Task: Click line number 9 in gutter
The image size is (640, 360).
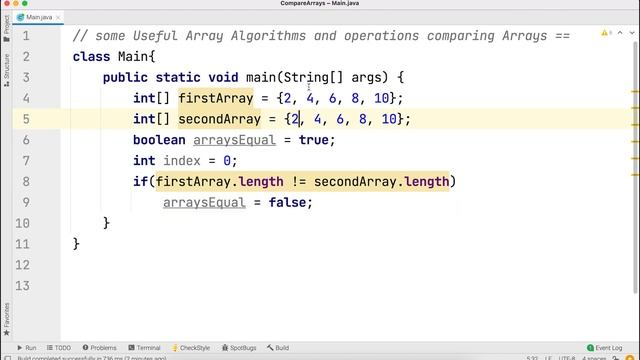Action: [26, 202]
